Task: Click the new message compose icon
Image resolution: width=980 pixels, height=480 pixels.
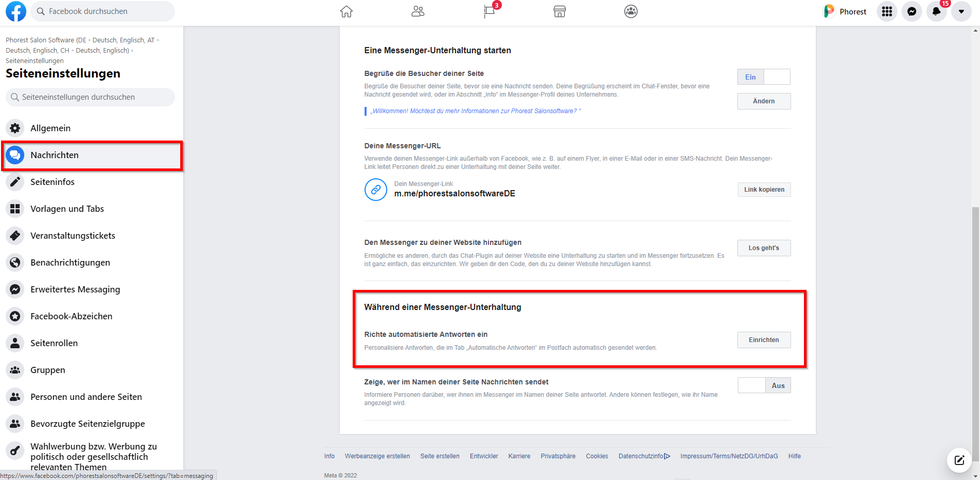Action: [x=959, y=460]
